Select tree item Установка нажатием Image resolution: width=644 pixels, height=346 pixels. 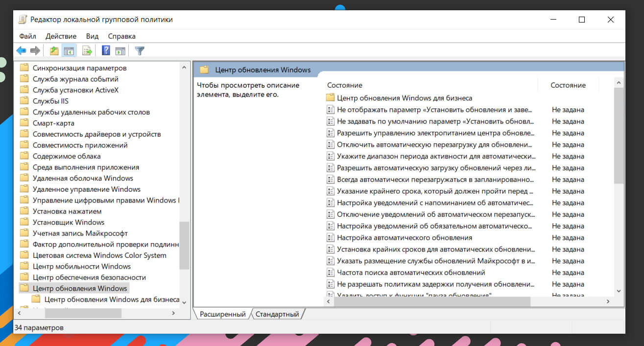[x=67, y=211]
